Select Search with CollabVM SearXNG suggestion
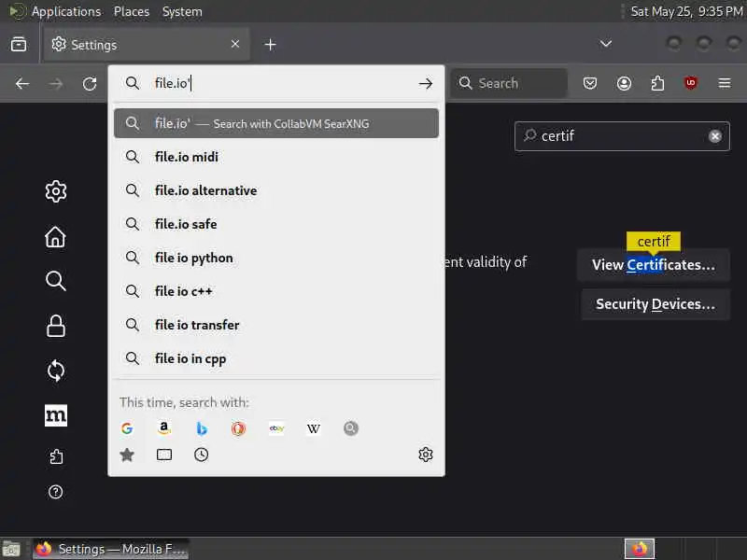Viewport: 747px width, 560px height. pyautogui.click(x=276, y=123)
